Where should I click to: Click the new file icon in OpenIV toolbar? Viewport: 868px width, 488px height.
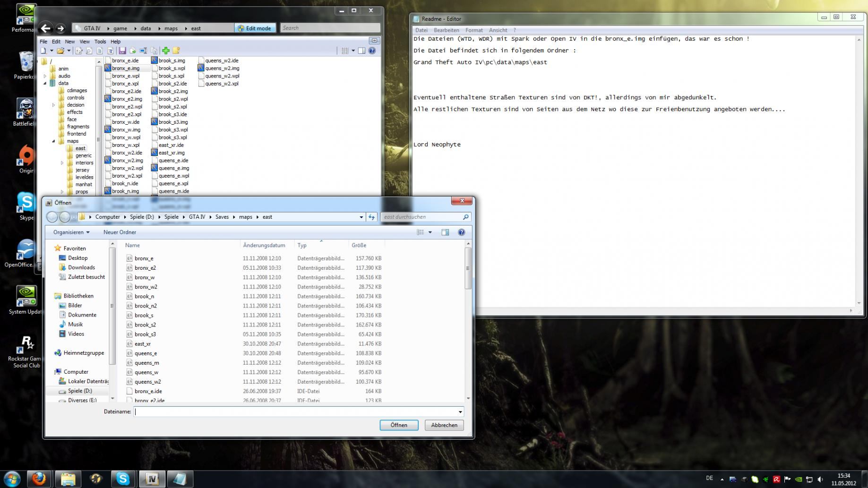(43, 51)
